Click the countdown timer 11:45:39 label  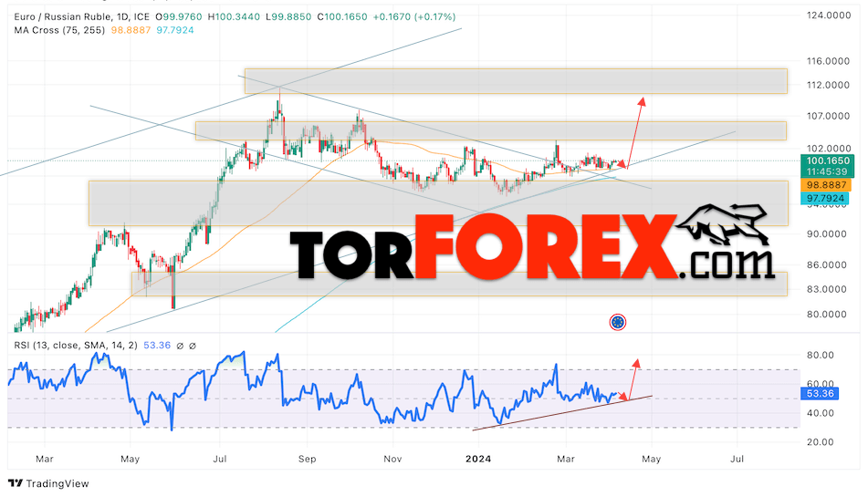825,172
